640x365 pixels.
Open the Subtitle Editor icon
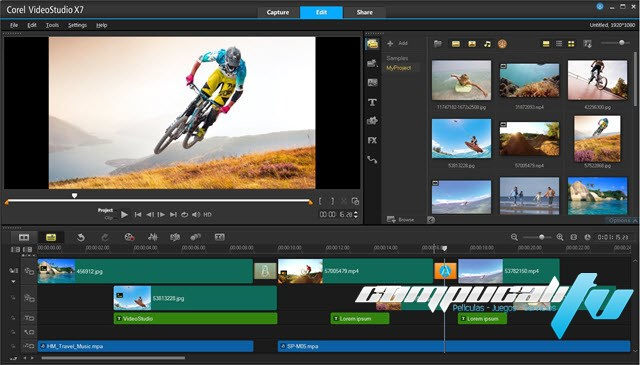pyautogui.click(x=220, y=237)
